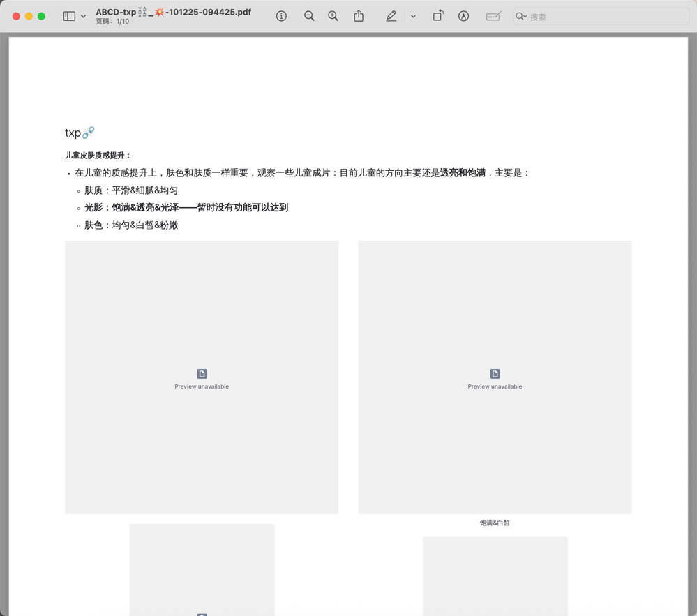This screenshot has height=616, width=697.
Task: Select the rotate page icon
Action: 438,15
